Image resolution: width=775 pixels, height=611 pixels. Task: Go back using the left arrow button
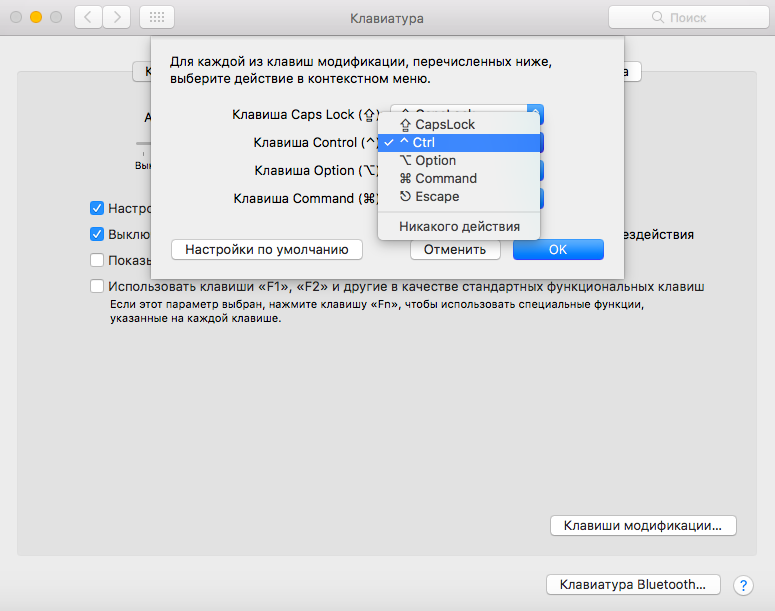(89, 17)
